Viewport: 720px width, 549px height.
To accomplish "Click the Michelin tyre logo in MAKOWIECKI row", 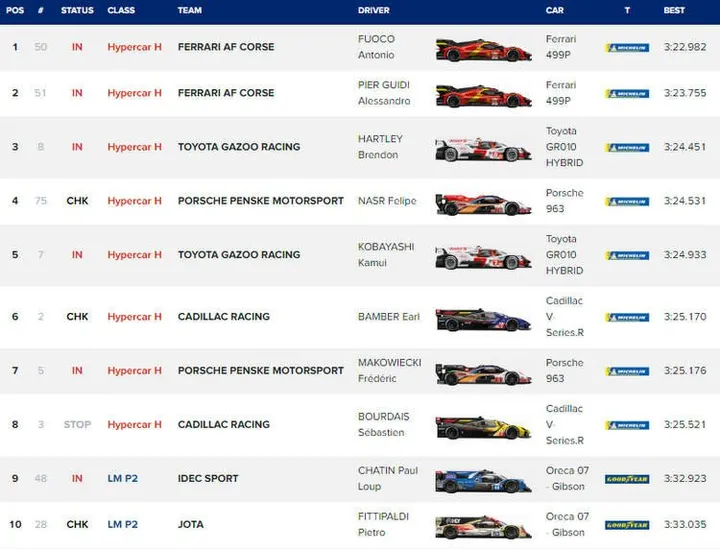I will (627, 371).
